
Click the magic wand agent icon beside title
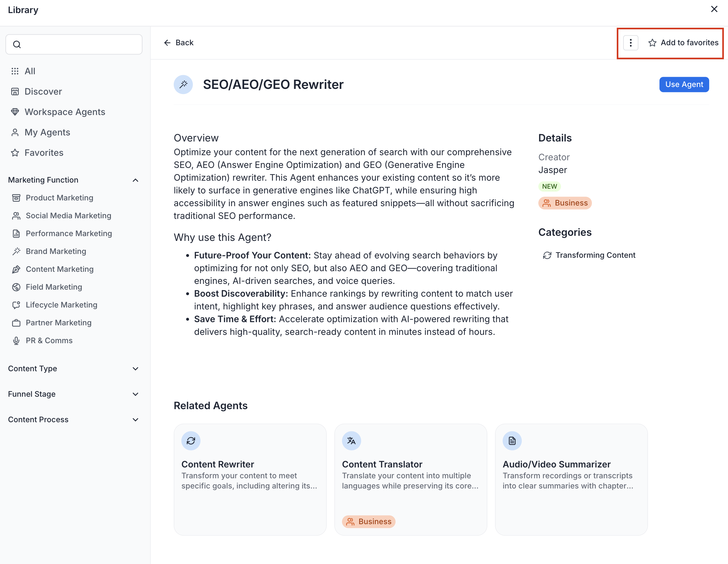(x=183, y=85)
